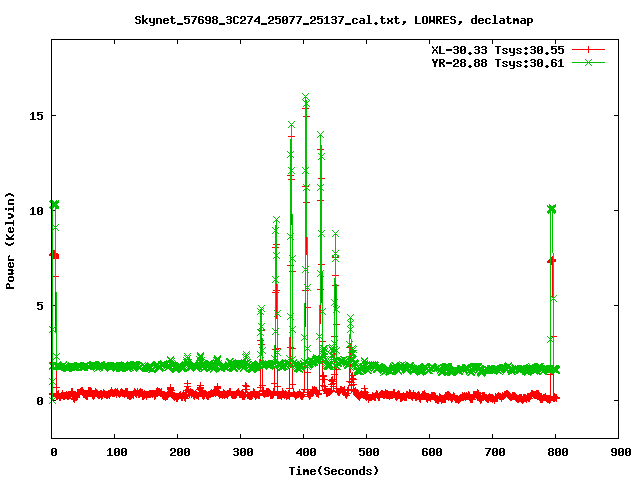Click the x-axis tick label 300
This screenshot has width=640, height=480.
pyautogui.click(x=243, y=452)
